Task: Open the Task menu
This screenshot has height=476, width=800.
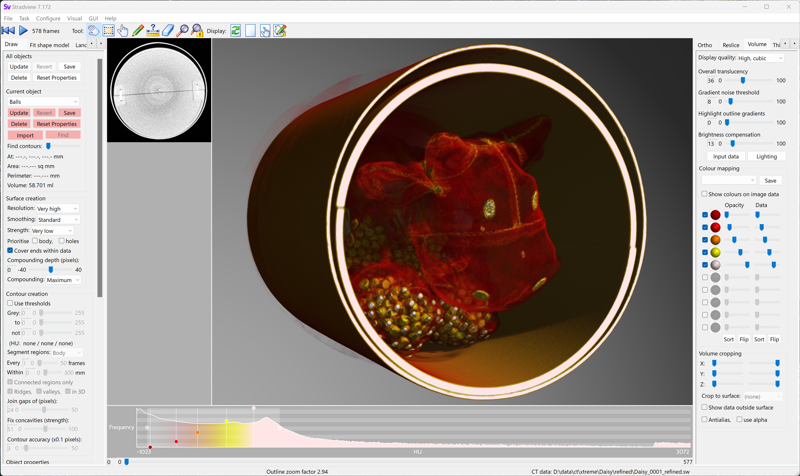Action: (x=24, y=18)
